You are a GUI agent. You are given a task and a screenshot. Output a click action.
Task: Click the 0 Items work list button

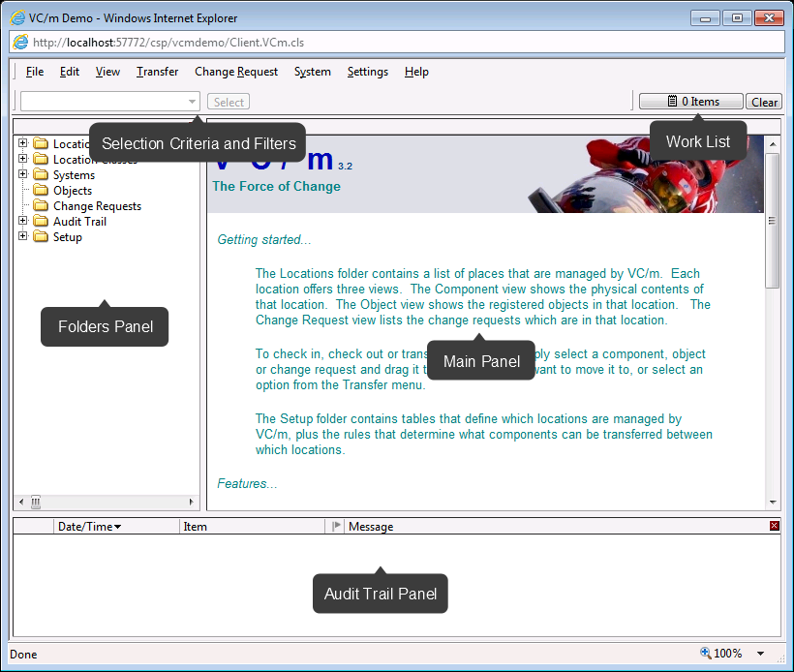pos(691,102)
